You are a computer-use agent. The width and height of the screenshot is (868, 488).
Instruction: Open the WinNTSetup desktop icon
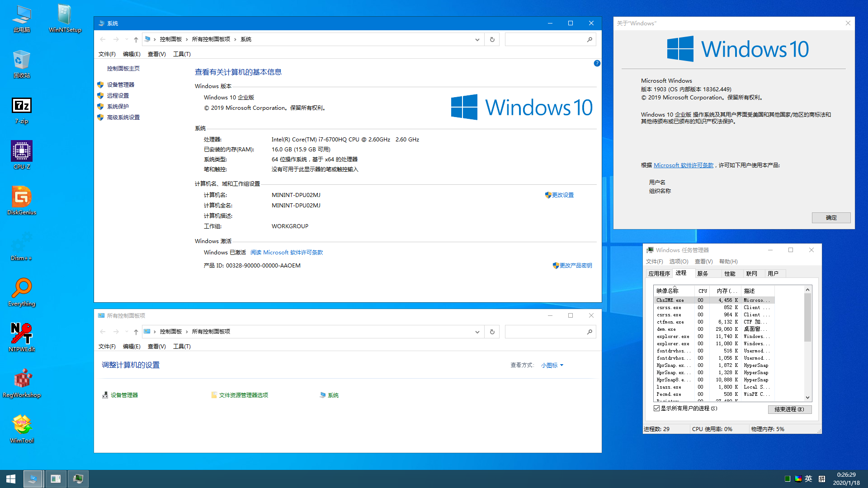65,19
